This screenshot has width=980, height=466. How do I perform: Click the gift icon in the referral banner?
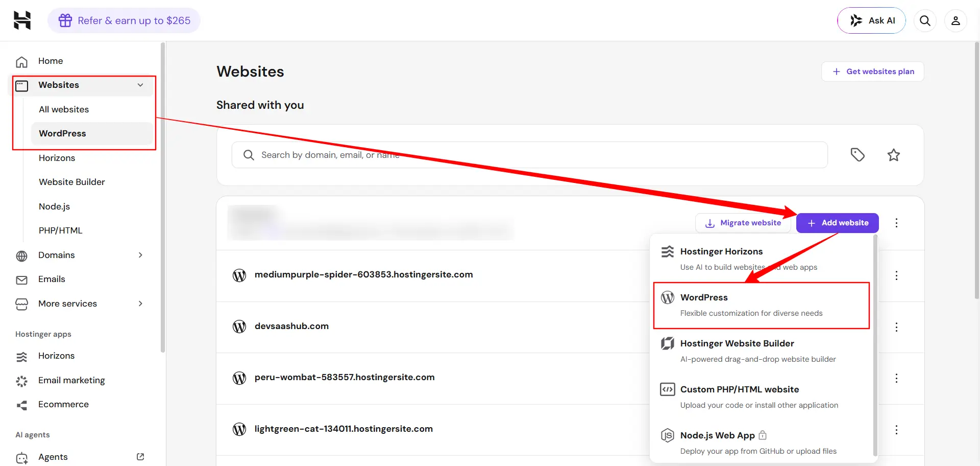(65, 20)
